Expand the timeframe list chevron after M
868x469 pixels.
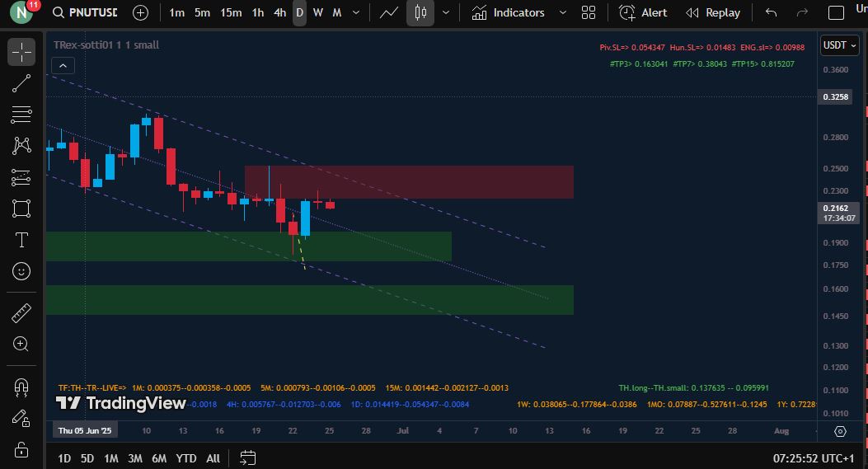click(x=359, y=12)
